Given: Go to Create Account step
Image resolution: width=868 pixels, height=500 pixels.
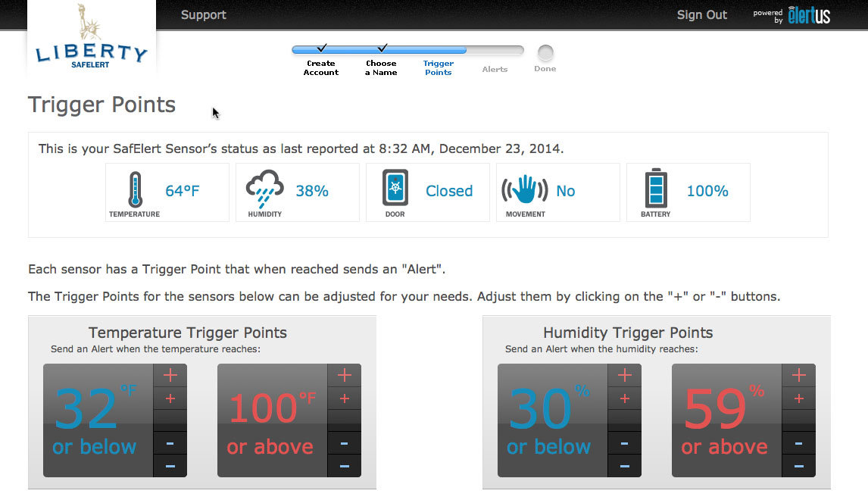Looking at the screenshot, I should click(x=321, y=68).
